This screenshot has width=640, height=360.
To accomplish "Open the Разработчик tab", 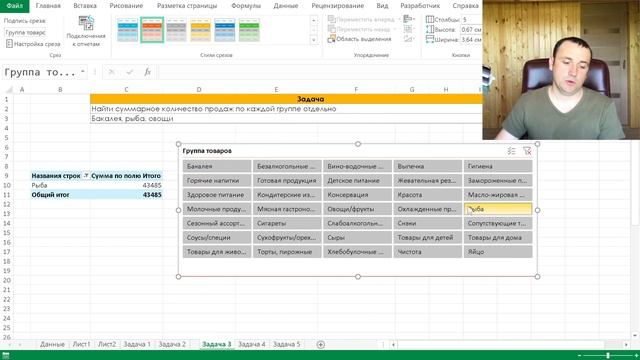I will (420, 6).
